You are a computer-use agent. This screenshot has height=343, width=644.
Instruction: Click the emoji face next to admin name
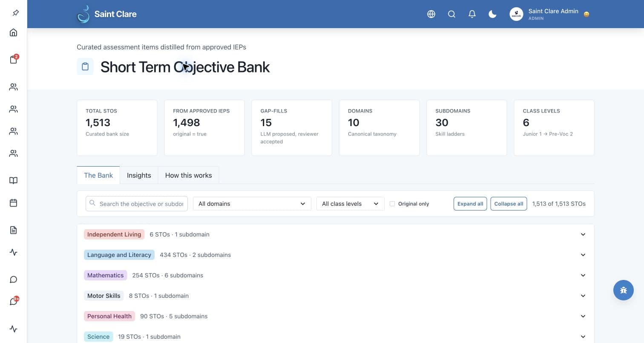586,14
